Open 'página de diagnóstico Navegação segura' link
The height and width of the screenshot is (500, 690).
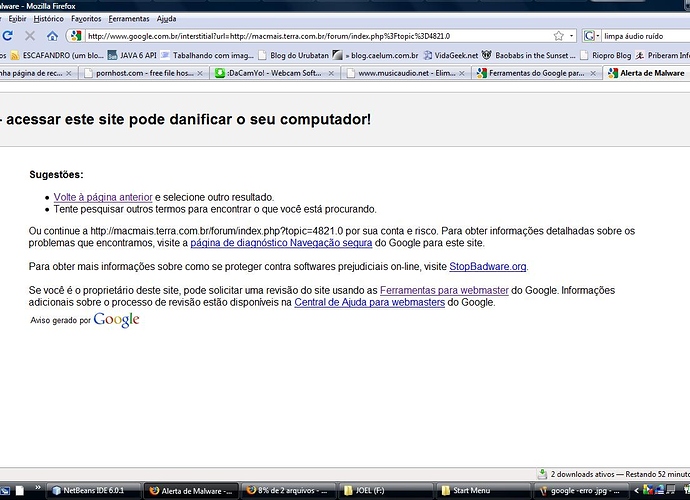pos(281,243)
